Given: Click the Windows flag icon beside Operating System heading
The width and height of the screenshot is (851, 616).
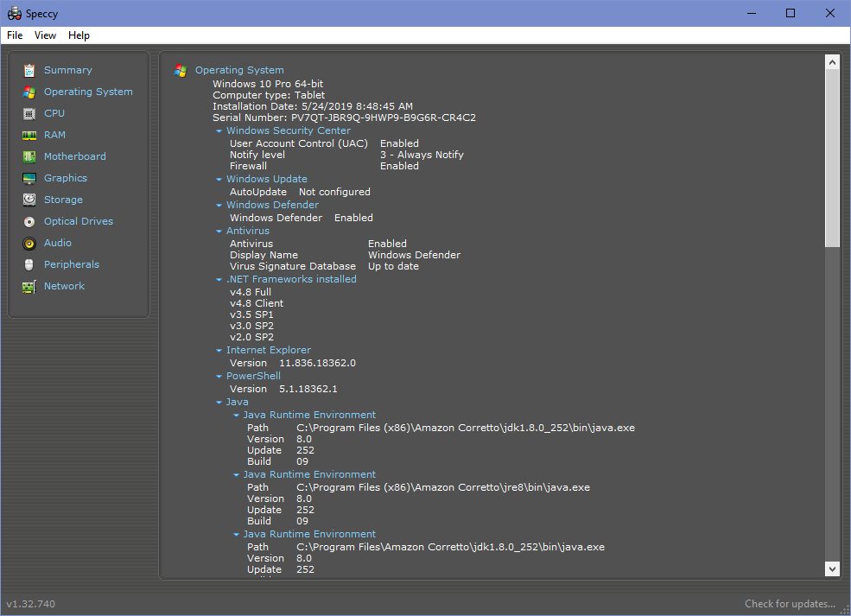Looking at the screenshot, I should coord(181,71).
